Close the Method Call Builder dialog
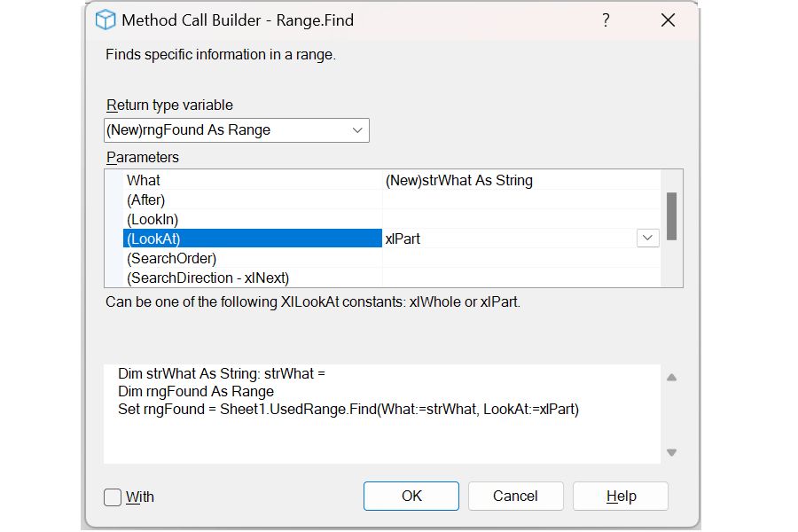This screenshot has height=532, width=798. [668, 20]
